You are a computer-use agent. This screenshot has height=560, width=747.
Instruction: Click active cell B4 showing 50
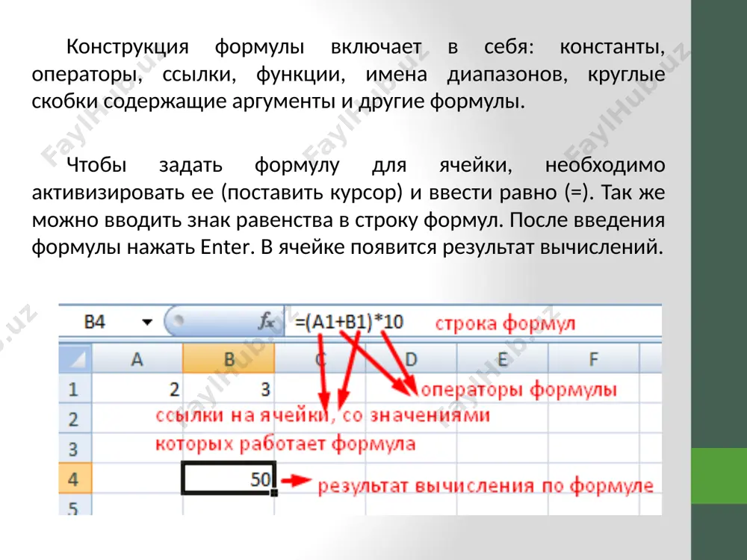[229, 478]
